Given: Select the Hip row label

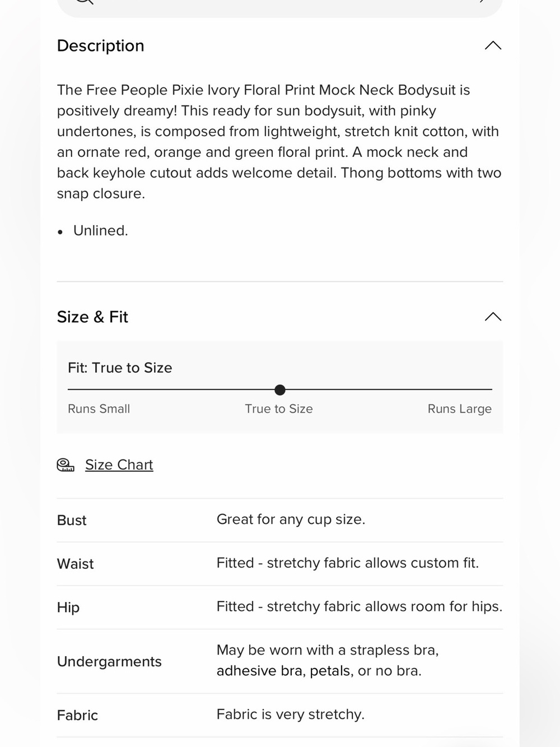Looking at the screenshot, I should click(68, 607).
